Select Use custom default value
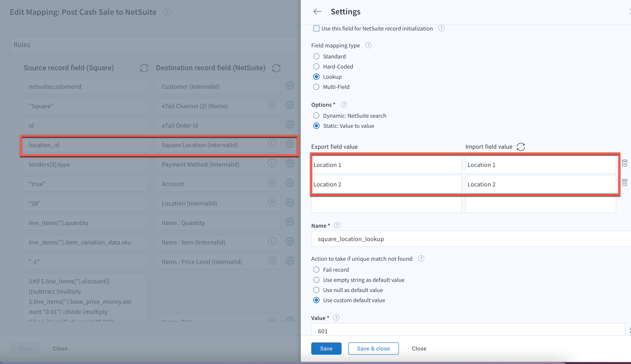Image resolution: width=631 pixels, height=364 pixels. 316,300
